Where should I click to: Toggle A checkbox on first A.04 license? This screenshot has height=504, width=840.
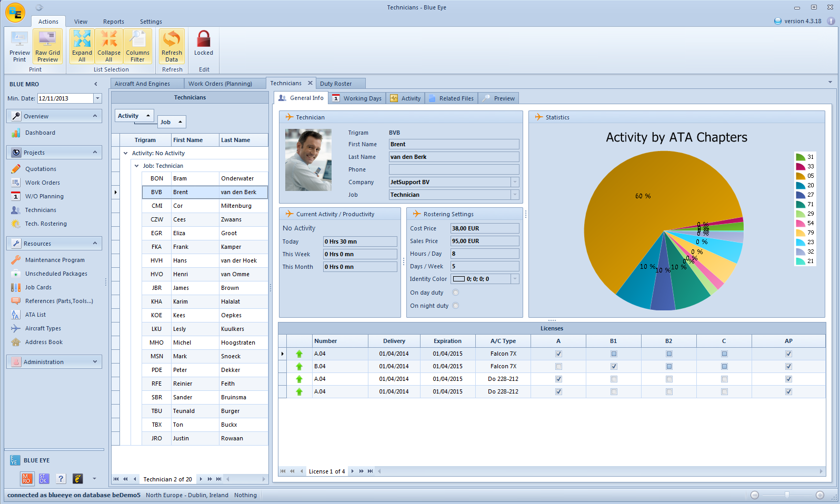[x=558, y=354]
